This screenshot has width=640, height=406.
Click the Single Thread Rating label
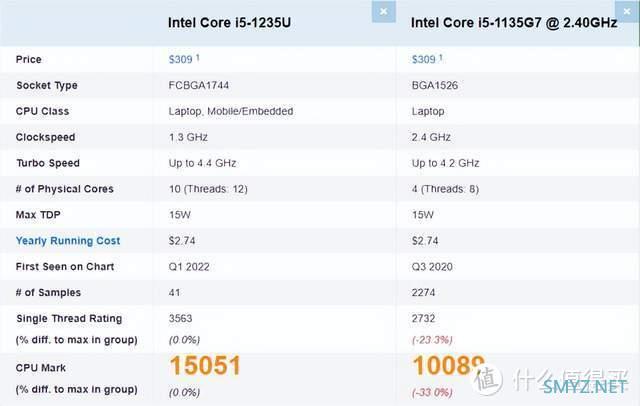(x=69, y=319)
